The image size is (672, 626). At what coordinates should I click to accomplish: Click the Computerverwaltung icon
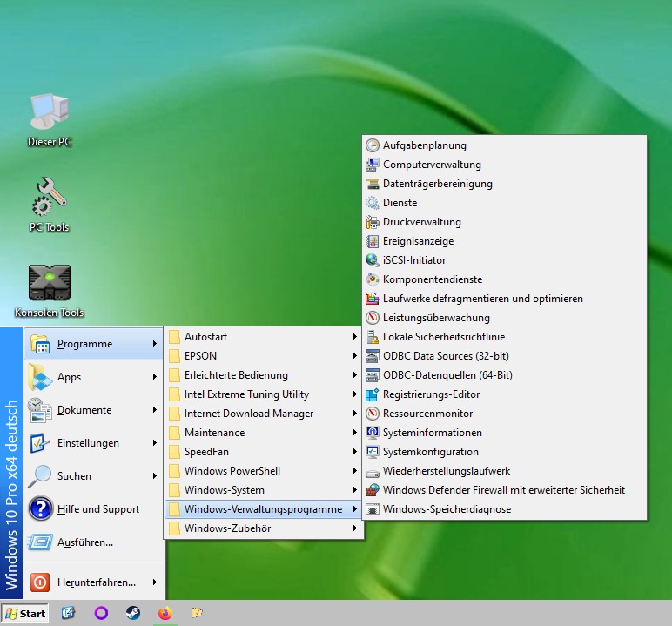(372, 165)
